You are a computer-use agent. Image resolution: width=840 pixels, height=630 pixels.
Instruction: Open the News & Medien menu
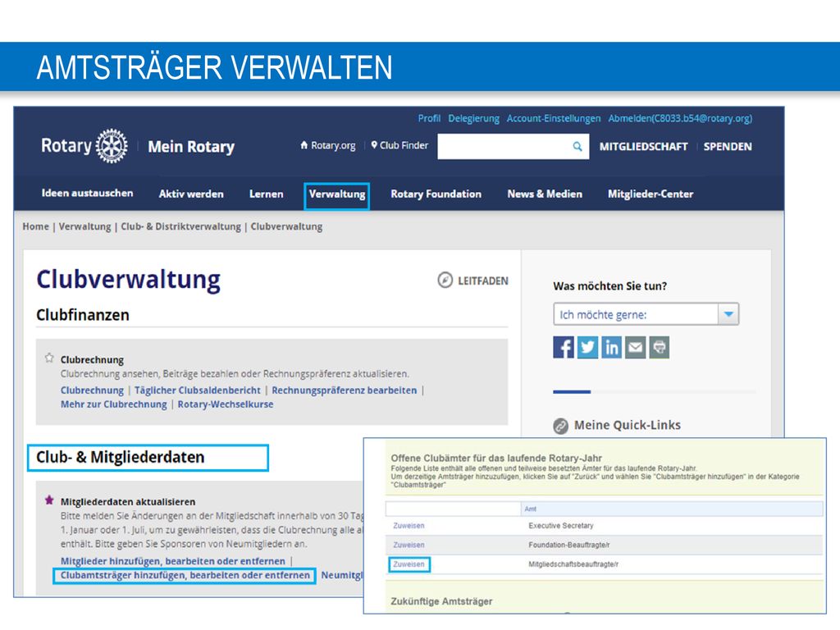tap(545, 194)
